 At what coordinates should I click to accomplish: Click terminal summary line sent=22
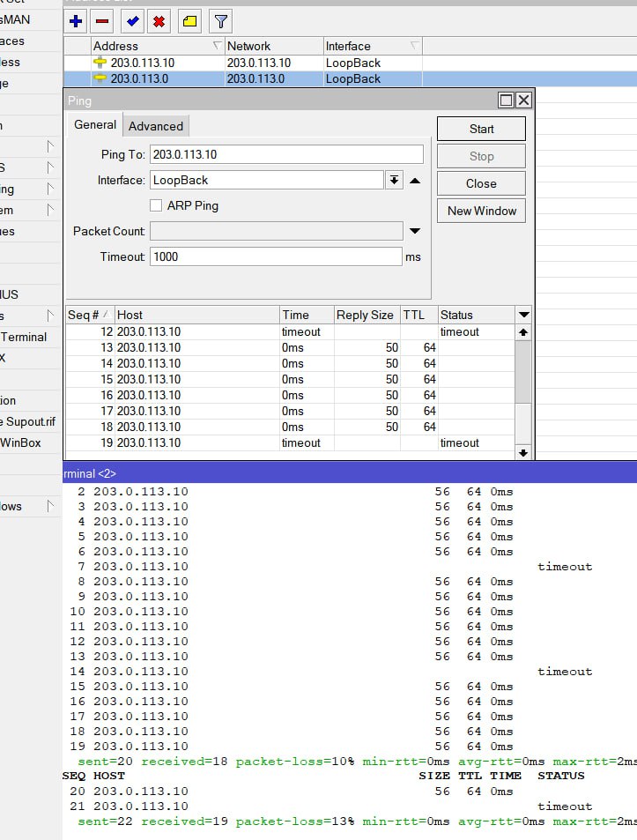[357, 821]
